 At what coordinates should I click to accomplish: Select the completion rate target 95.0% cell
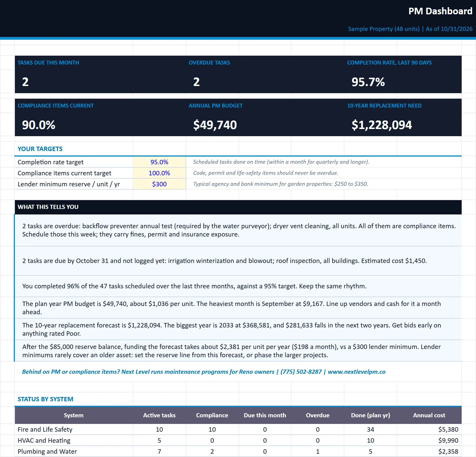(x=159, y=162)
